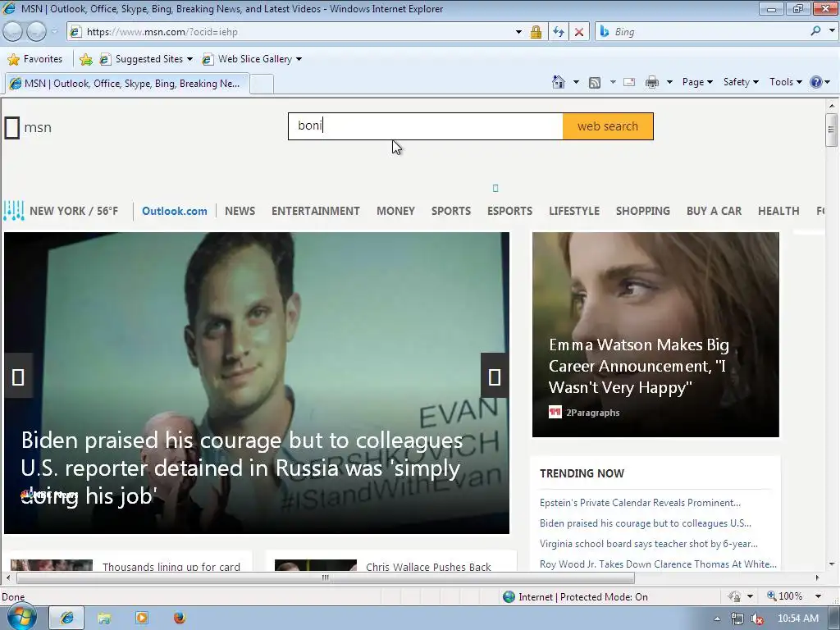Click the clock showing 10:54 AM
This screenshot has height=630, width=840.
point(797,619)
